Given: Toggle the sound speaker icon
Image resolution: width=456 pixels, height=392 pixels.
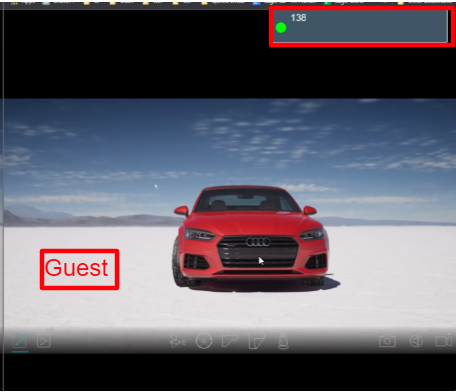Looking at the screenshot, I should tap(416, 341).
